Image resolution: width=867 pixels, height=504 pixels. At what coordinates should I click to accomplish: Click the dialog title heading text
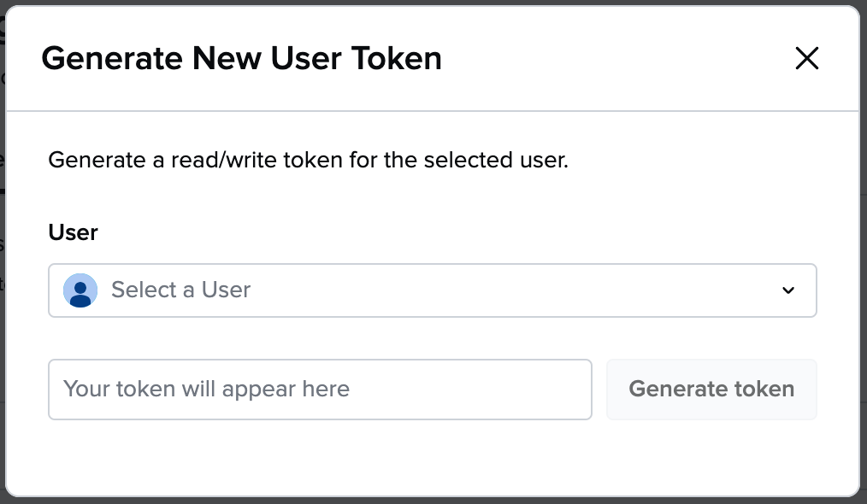point(242,58)
